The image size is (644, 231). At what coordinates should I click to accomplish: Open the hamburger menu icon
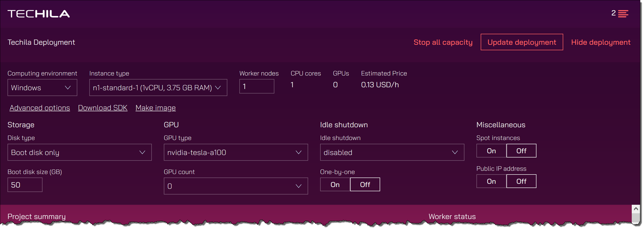(623, 13)
